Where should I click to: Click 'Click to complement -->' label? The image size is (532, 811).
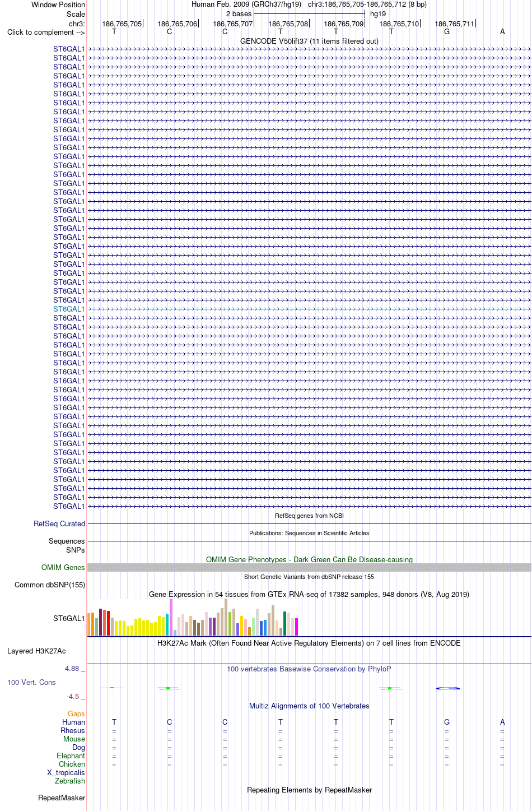point(46,32)
